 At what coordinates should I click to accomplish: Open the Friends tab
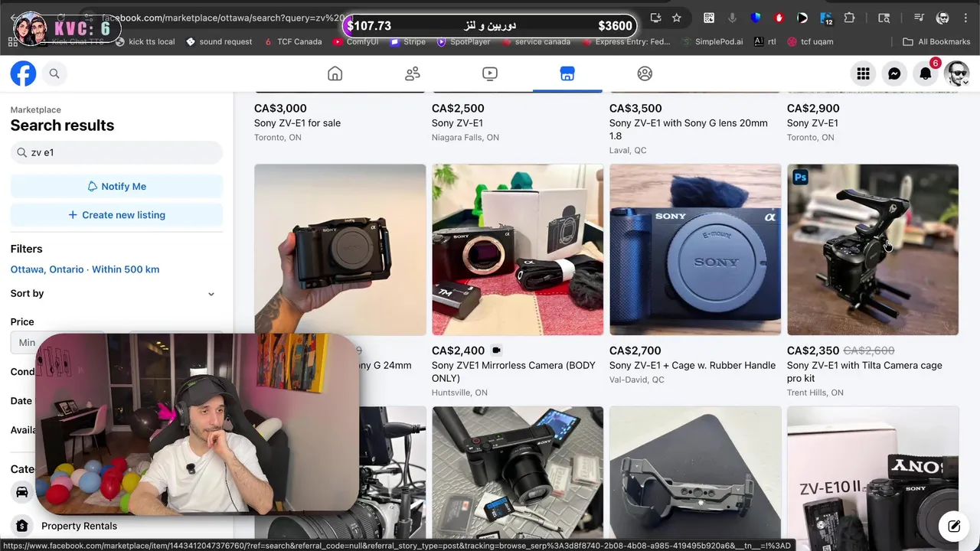[x=413, y=73]
